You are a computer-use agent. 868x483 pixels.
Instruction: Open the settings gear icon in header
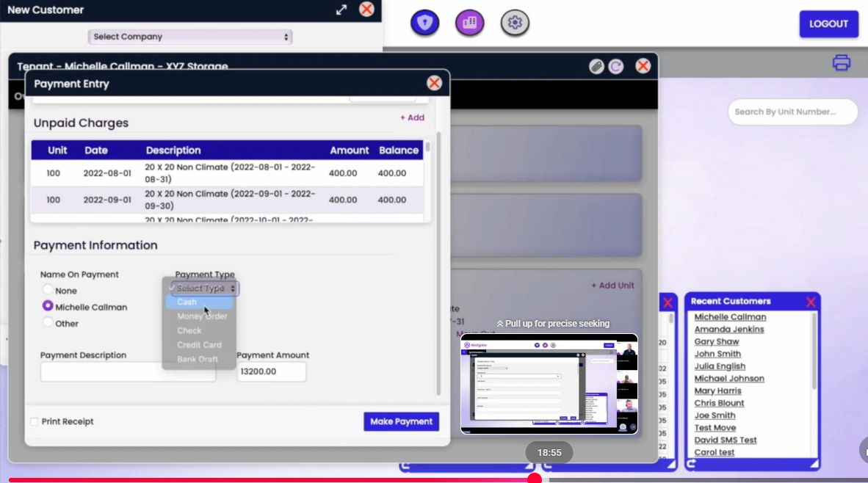coord(515,23)
